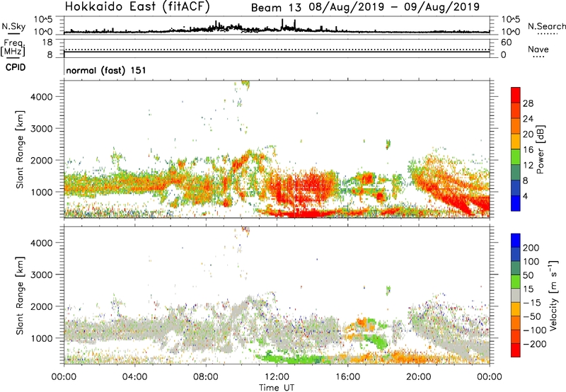
Task: Click the '200' value on Velocity colorbar
Action: [531, 248]
